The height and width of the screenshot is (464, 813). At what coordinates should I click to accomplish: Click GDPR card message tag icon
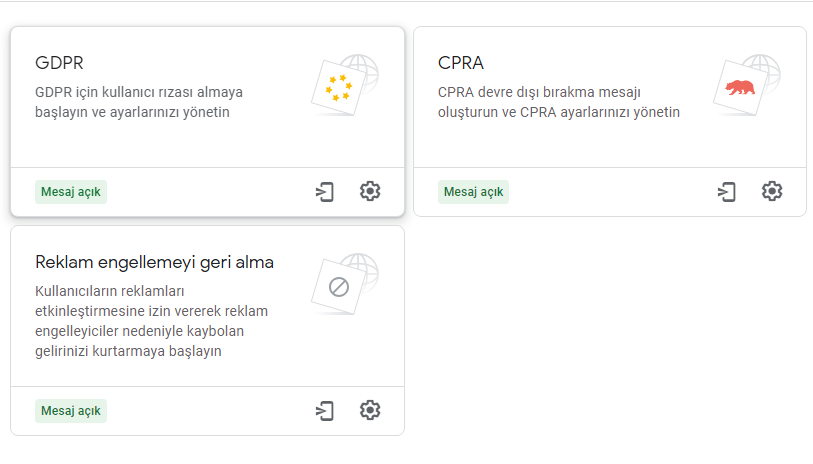(325, 192)
